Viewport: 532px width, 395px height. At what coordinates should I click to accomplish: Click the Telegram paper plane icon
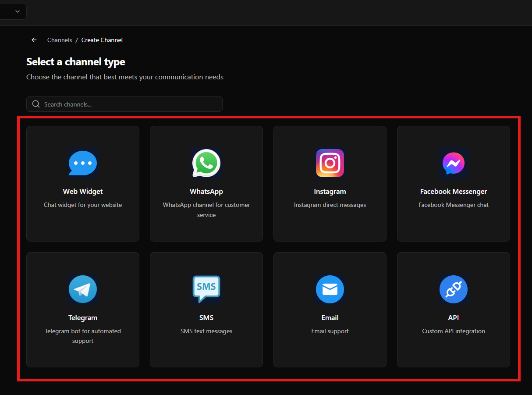83,289
